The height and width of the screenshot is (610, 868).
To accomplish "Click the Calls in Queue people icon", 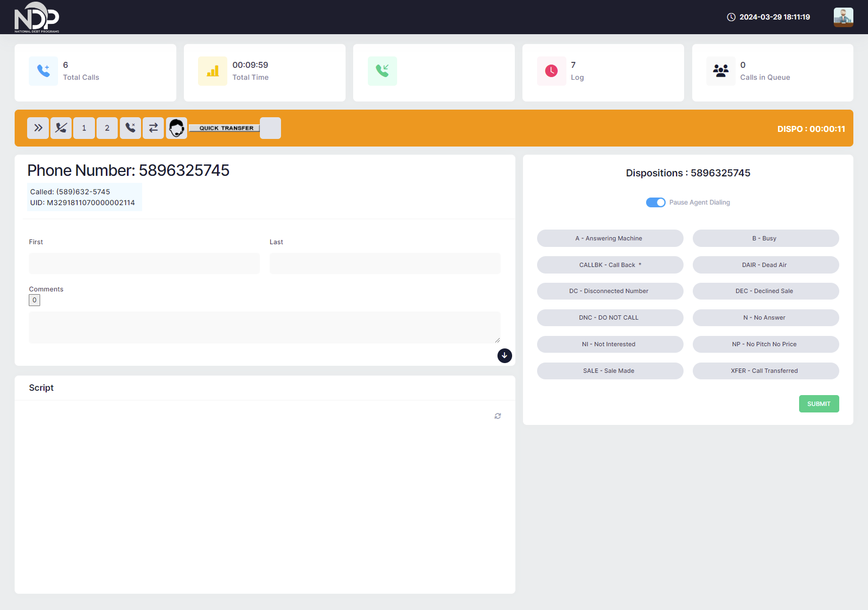I will 720,71.
